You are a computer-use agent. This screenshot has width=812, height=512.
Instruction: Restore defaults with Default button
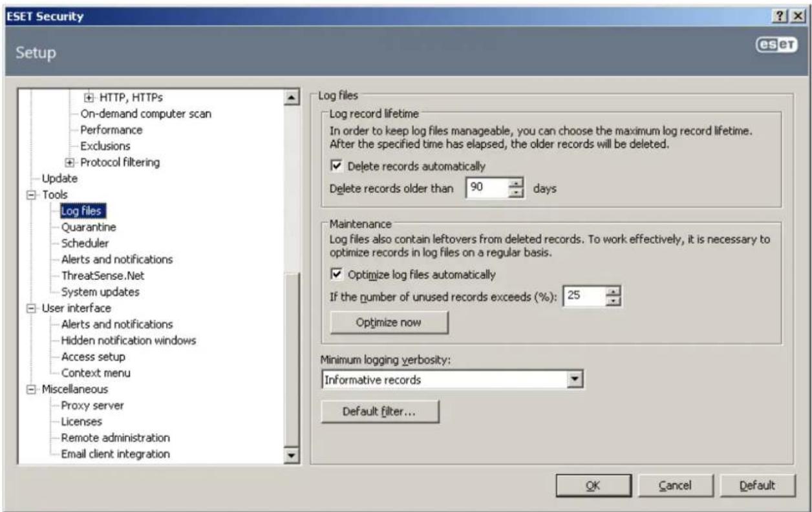coord(758,485)
